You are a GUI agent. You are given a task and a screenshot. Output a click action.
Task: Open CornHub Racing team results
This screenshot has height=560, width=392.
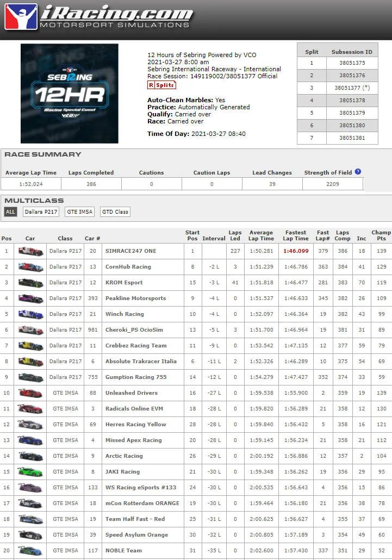click(x=128, y=267)
